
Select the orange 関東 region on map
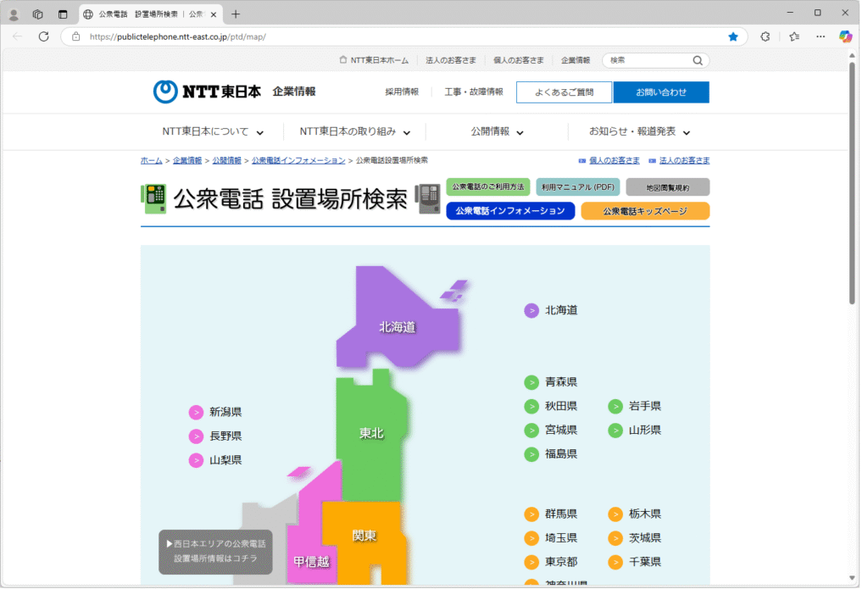point(364,536)
